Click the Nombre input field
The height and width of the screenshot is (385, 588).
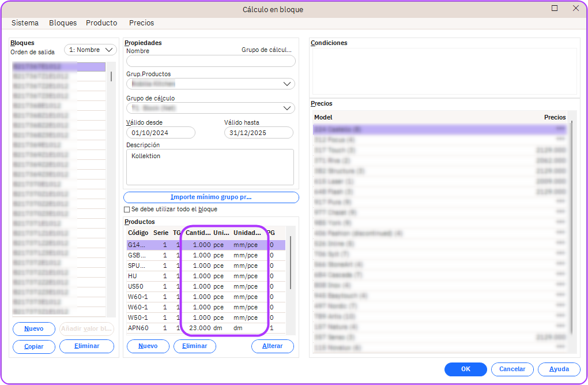click(210, 61)
